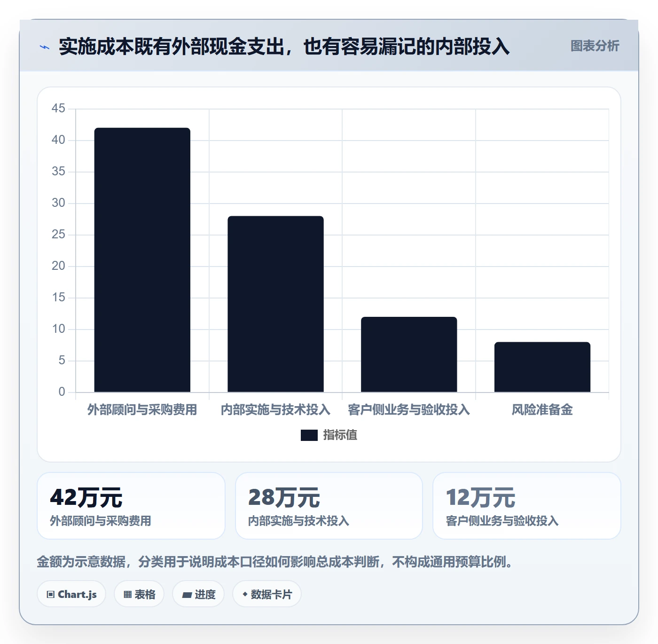Screen dimensions: 658x644
Task: Select the 风险准备金 bar
Action: click(542, 367)
